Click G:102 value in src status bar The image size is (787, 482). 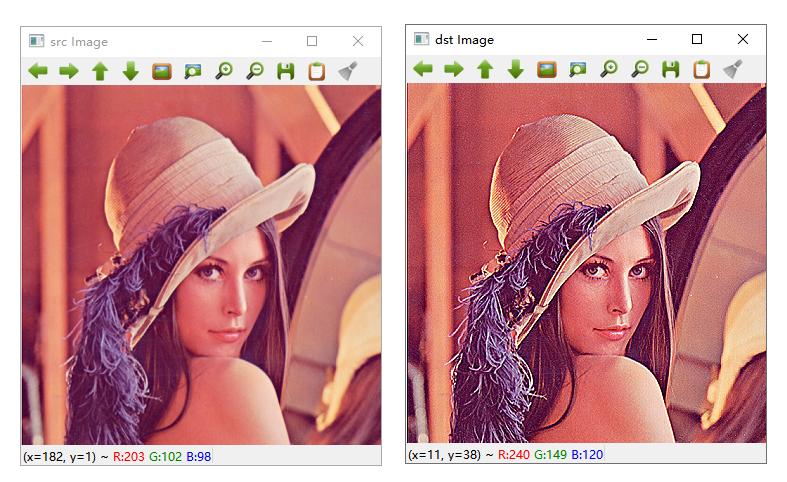tap(166, 457)
